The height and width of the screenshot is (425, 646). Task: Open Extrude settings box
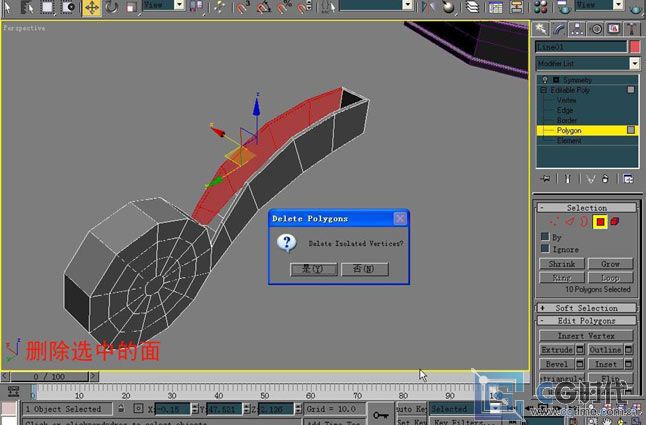[580, 350]
